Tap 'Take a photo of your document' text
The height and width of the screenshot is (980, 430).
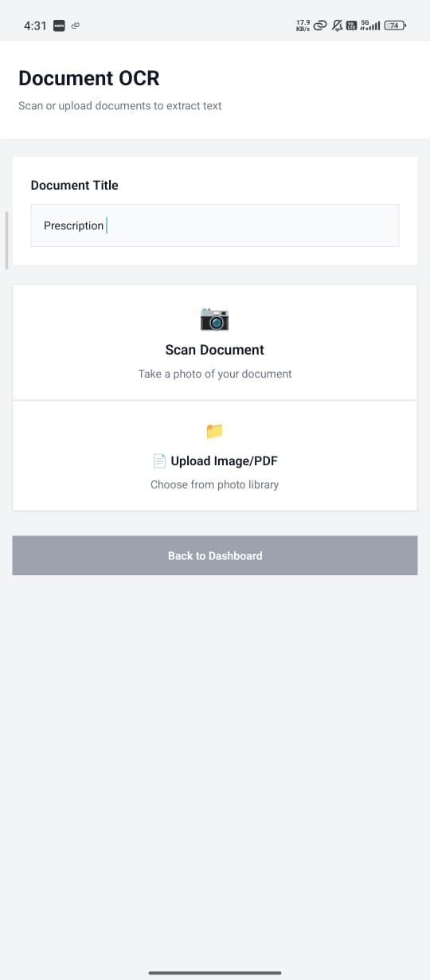[x=215, y=374]
